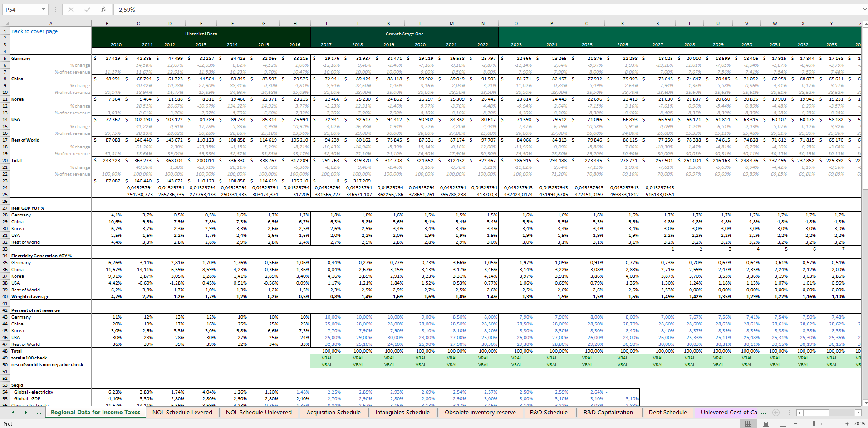Open the Regional Data for Income Taxes tab

click(96, 413)
